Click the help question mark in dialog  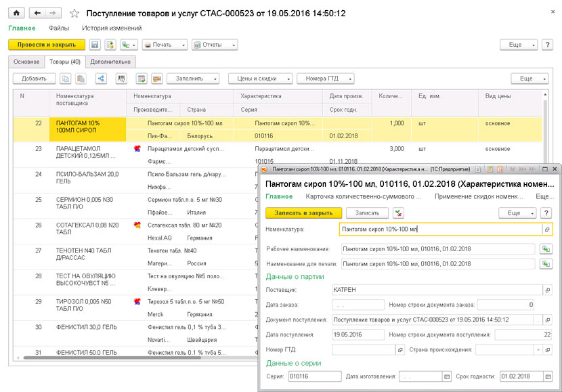coord(546,213)
